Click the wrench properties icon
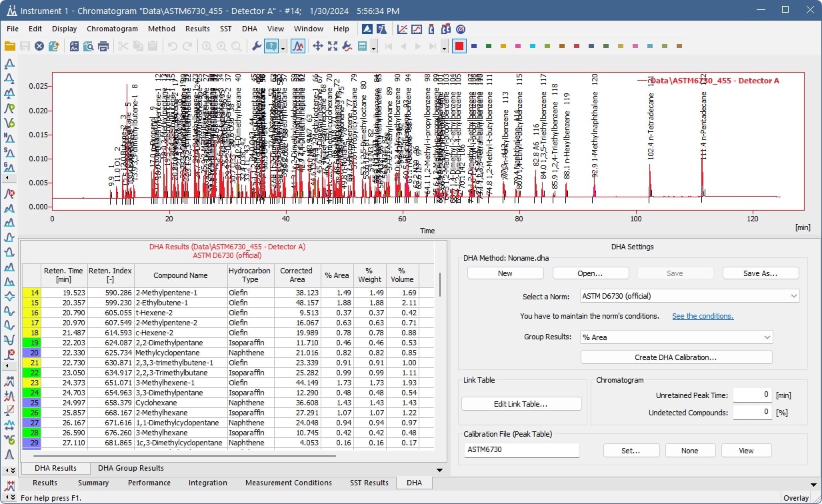Viewport: 822px width, 504px height. 256,46
